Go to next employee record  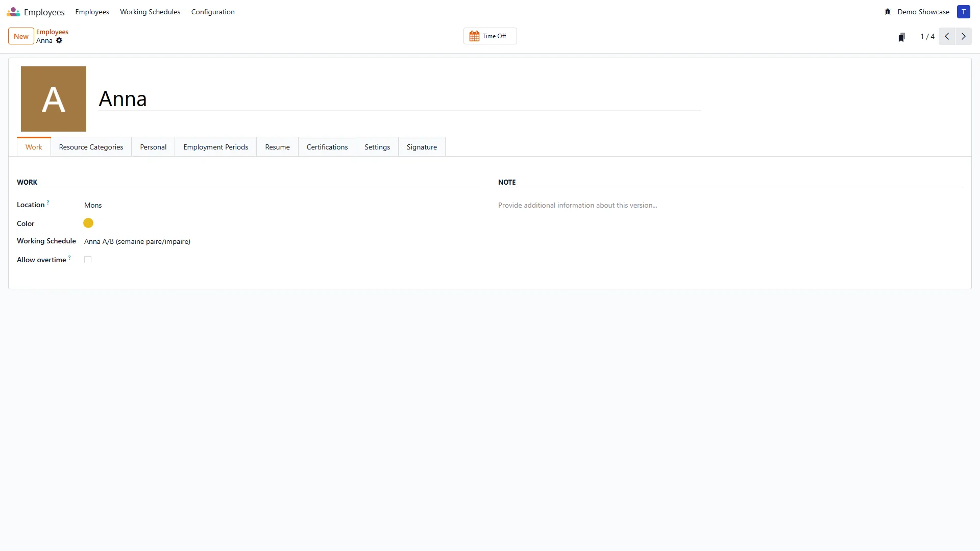pos(964,36)
